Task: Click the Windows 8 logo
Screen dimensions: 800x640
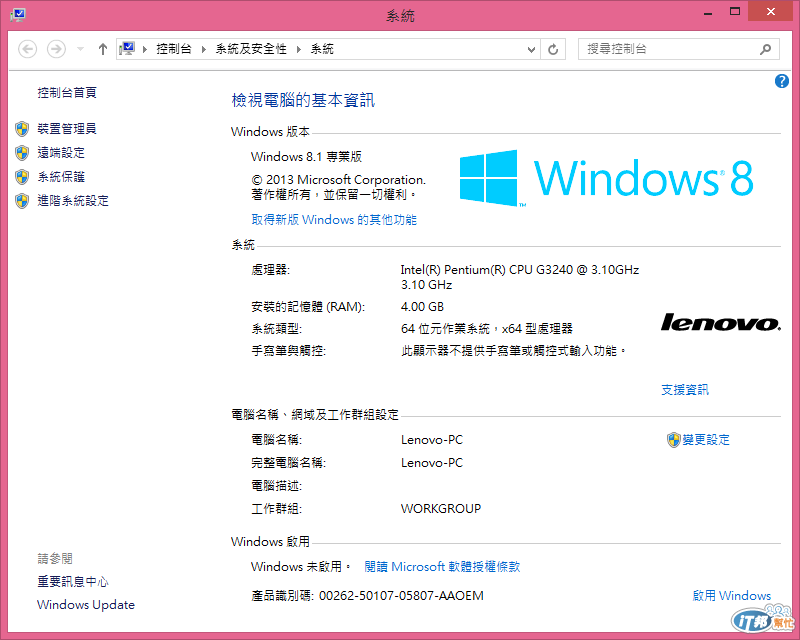Action: pyautogui.click(x=606, y=178)
